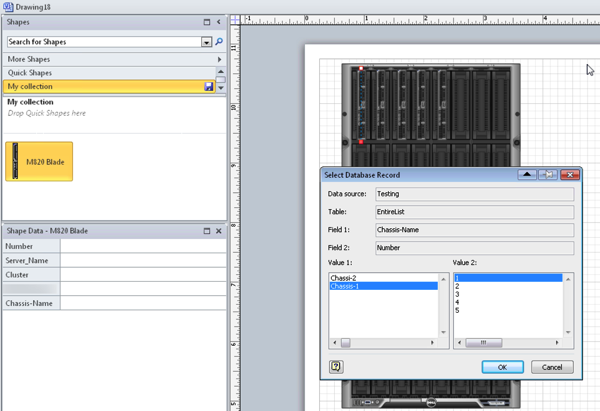Select Chassi-2 in Value 1 list
Viewport: 600px width, 411px height.
(x=347, y=278)
